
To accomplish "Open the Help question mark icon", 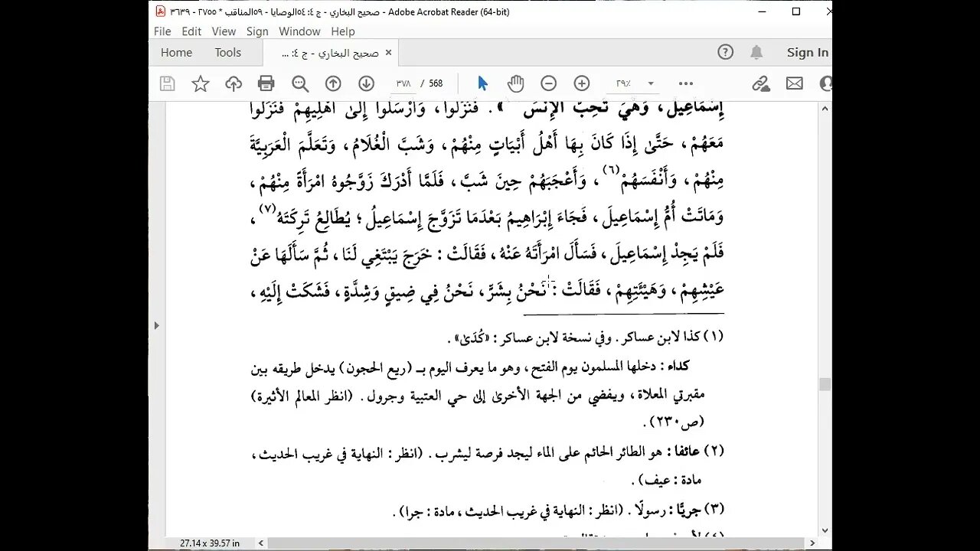I will (725, 52).
